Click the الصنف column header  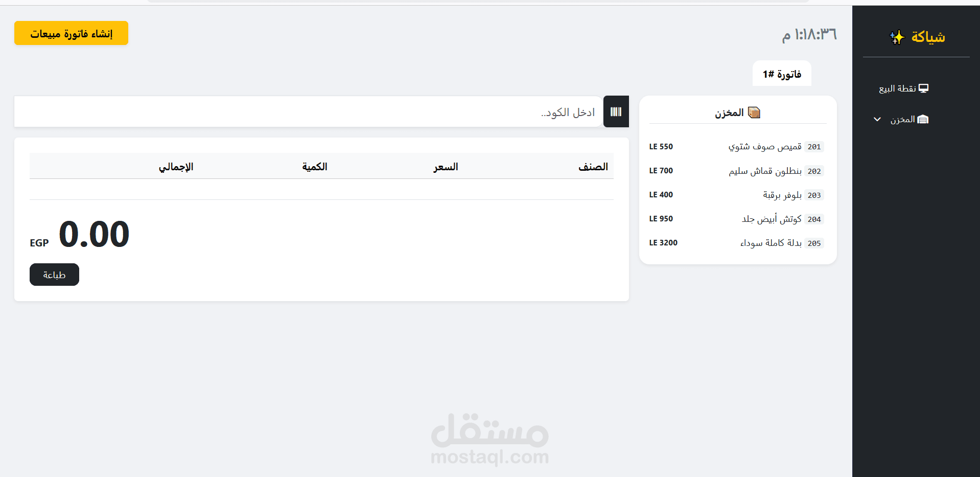point(593,167)
